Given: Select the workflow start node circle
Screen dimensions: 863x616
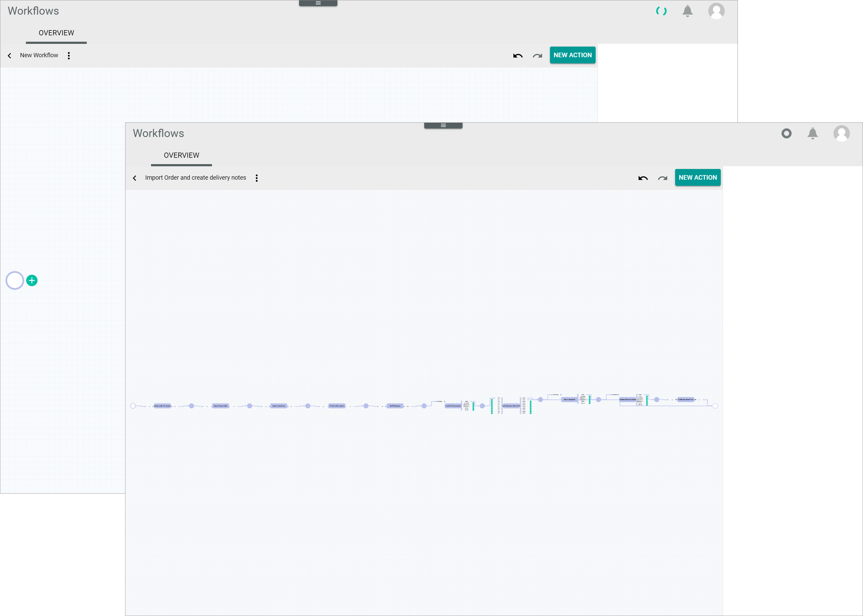Looking at the screenshot, I should (x=133, y=406).
